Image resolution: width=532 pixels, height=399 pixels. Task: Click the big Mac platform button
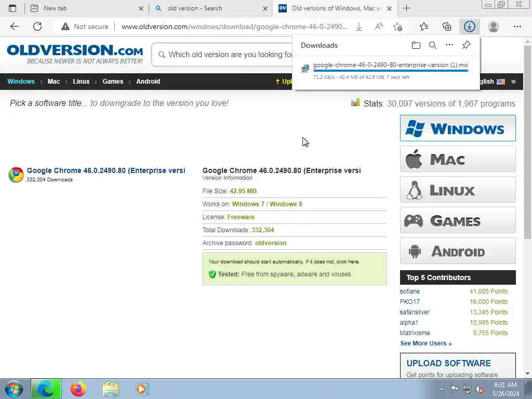coord(458,159)
